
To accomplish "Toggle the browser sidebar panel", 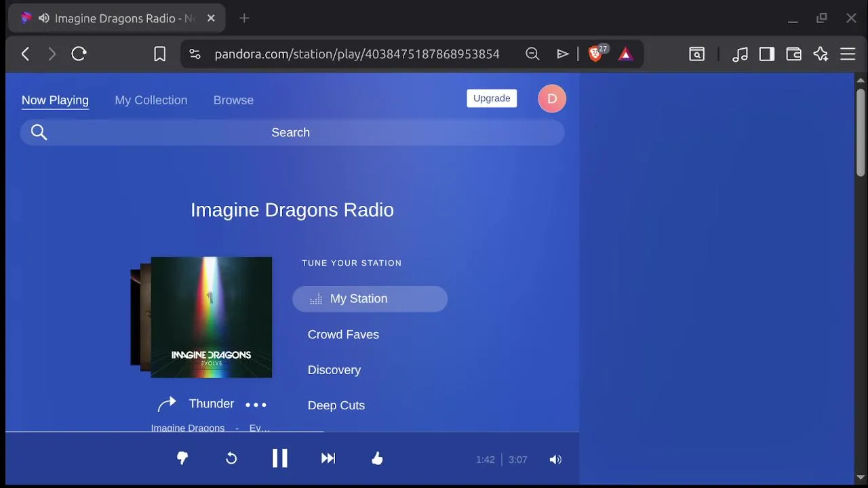I will click(x=767, y=54).
